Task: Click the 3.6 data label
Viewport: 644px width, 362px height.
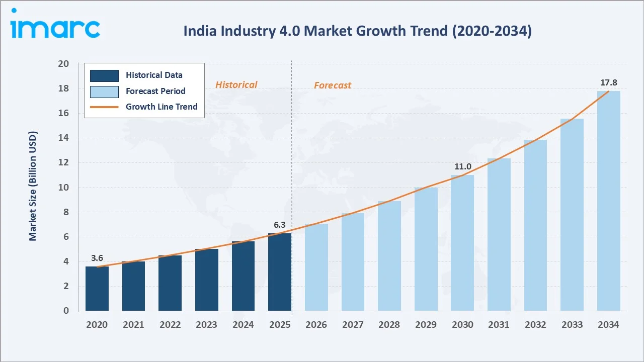Action: point(97,258)
